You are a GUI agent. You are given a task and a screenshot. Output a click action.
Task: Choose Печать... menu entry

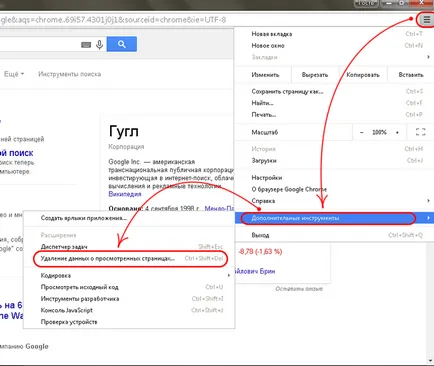[x=335, y=115]
